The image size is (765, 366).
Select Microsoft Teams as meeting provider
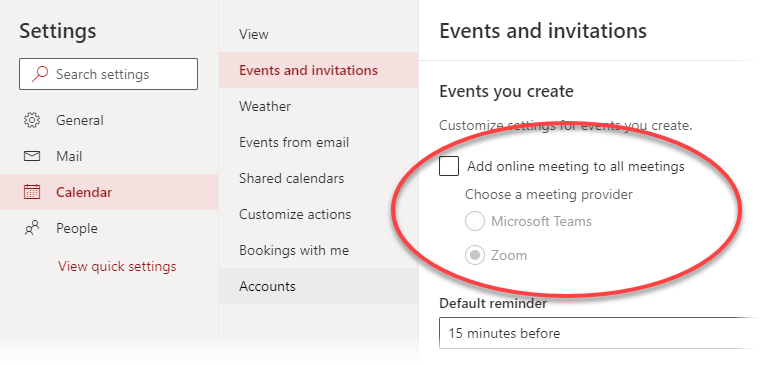point(474,222)
